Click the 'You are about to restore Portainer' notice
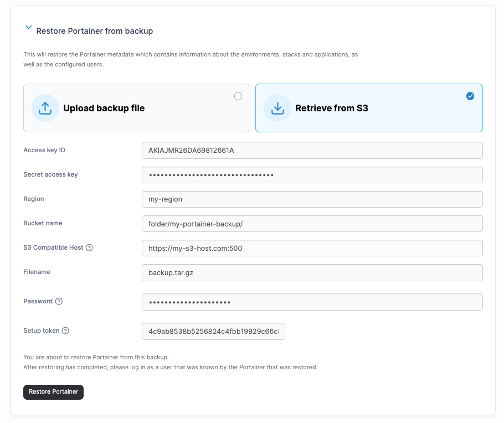The width and height of the screenshot is (504, 423). point(96,357)
